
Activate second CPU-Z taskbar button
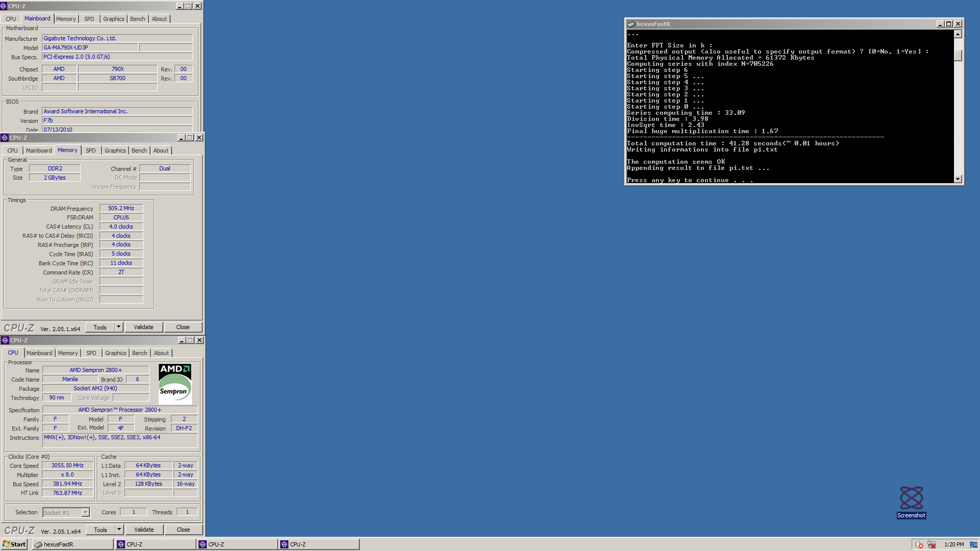237,544
